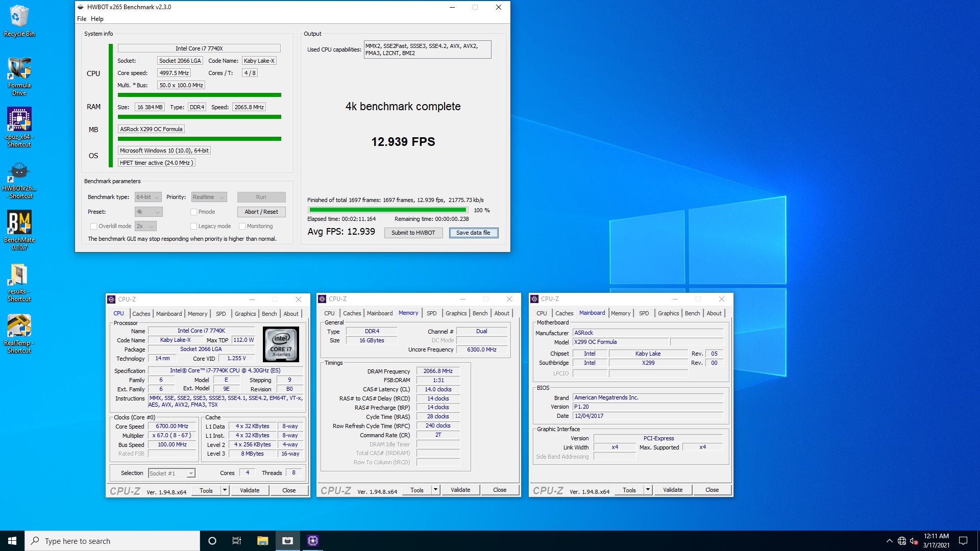
Task: Switch to About tab in CPU-Z Memory window
Action: 502,313
